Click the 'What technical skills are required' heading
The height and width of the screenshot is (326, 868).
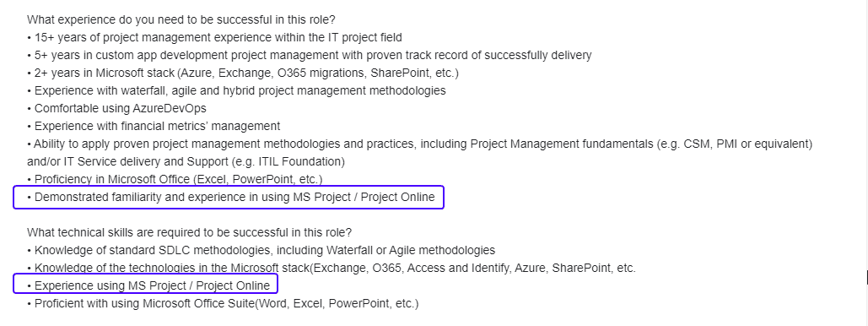pyautogui.click(x=189, y=233)
